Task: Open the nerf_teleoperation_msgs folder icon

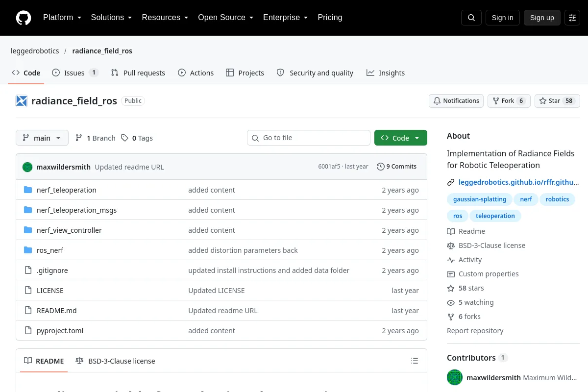Action: tap(28, 210)
